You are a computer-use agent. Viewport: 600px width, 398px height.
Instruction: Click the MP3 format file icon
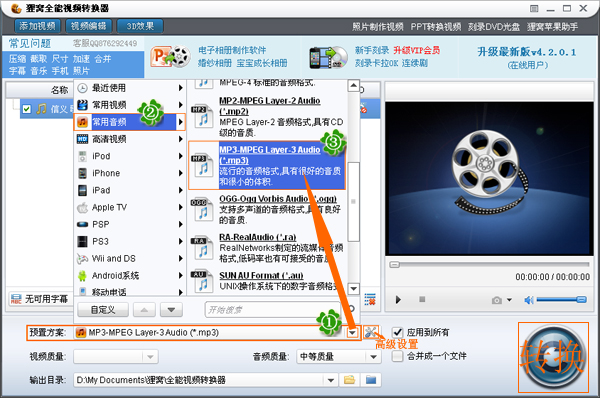201,165
